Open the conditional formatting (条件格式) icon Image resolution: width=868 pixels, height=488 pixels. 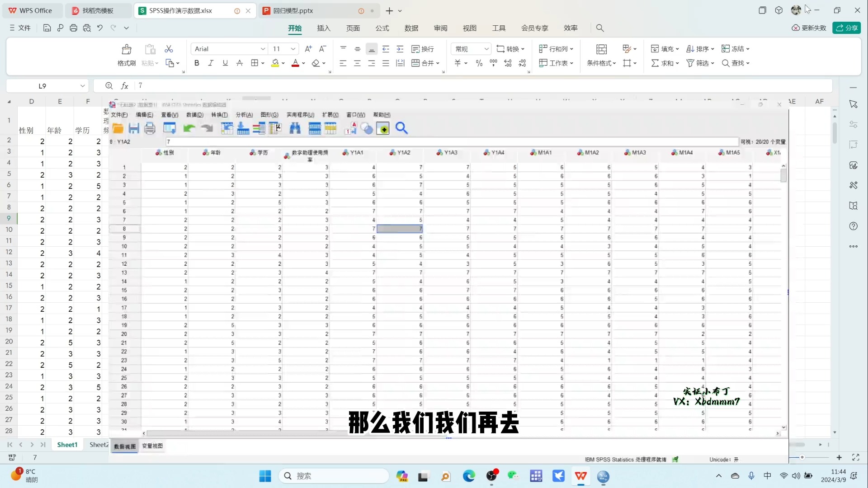click(601, 50)
